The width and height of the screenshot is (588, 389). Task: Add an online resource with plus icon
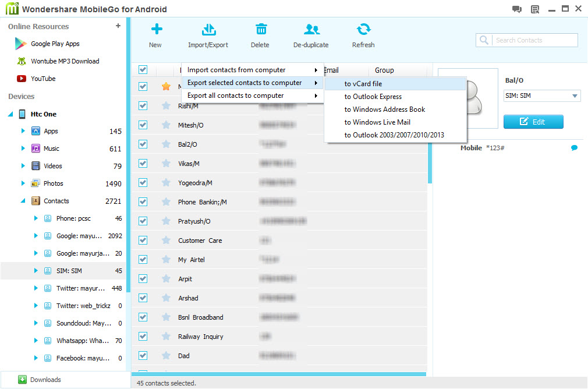pos(118,26)
